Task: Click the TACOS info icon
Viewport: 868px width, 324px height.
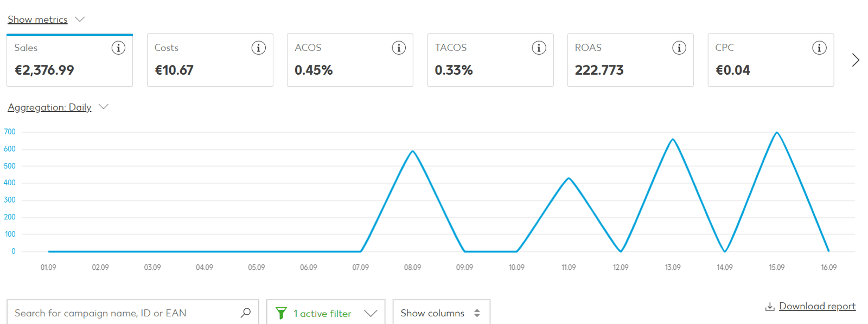Action: click(539, 48)
